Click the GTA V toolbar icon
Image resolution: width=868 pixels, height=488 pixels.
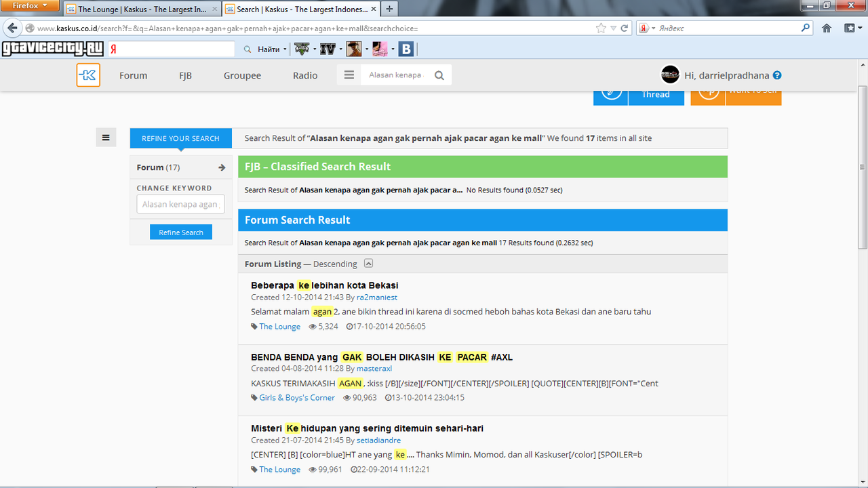coord(302,49)
